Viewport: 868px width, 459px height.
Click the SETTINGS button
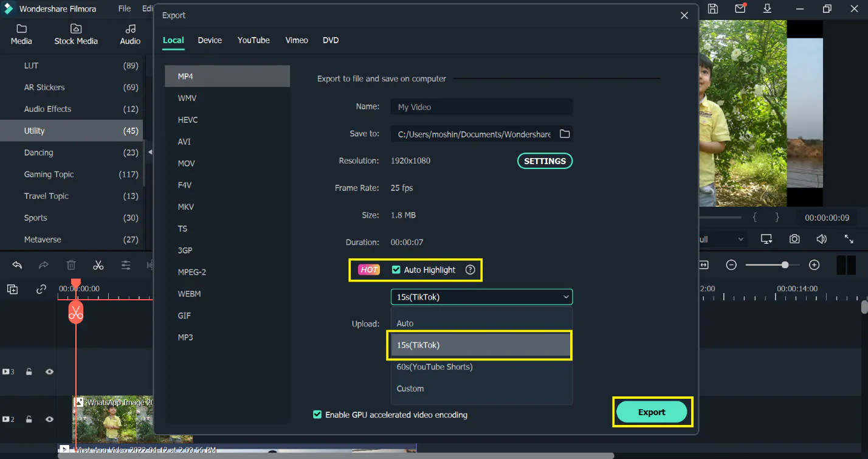pos(545,161)
